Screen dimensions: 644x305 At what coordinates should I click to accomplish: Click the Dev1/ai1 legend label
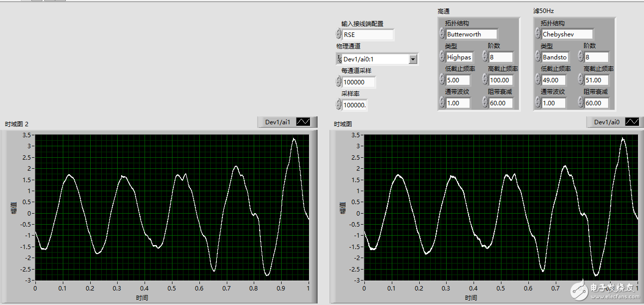(277, 122)
